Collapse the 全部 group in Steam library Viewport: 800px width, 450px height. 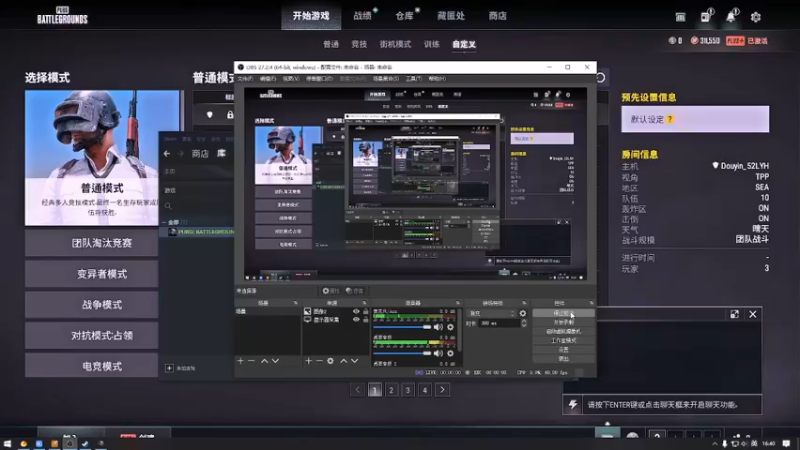164,222
